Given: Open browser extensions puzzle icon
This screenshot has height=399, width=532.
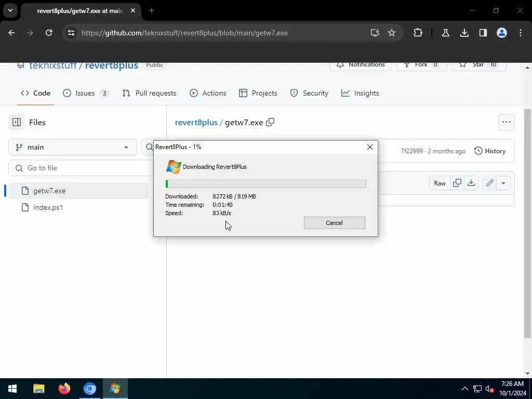Looking at the screenshot, I should pos(418,33).
